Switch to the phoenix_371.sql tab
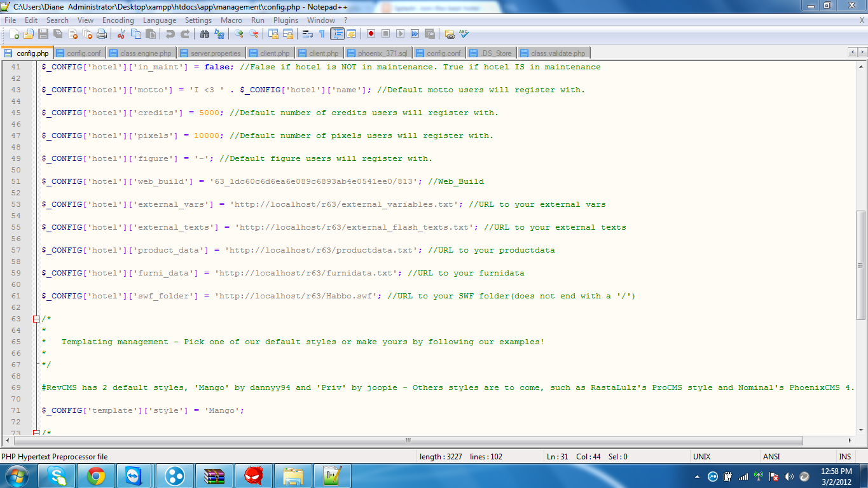868x488 pixels. pos(379,53)
